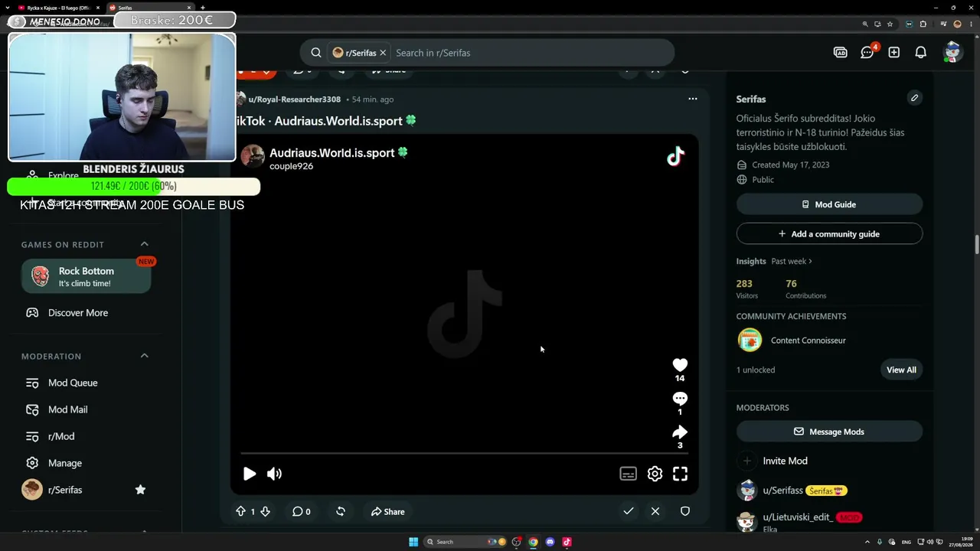Viewport: 980px width, 551px height.
Task: Open the notifications bell
Action: point(921,53)
